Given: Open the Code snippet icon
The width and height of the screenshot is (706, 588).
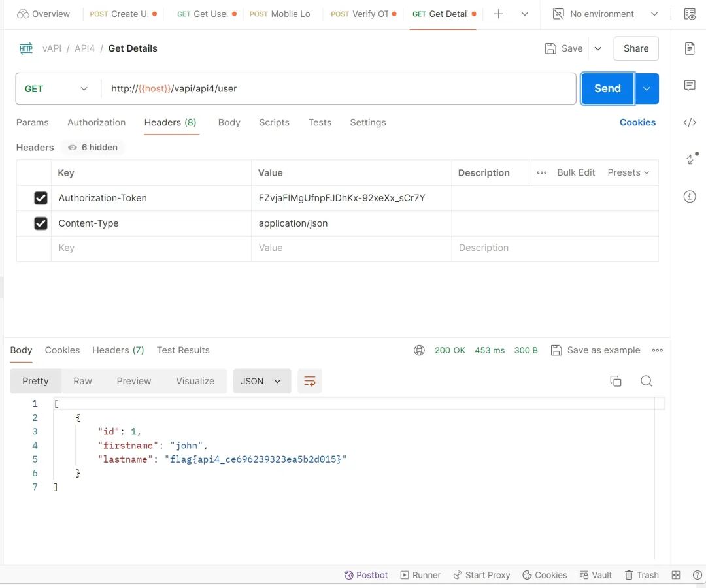Looking at the screenshot, I should point(689,122).
